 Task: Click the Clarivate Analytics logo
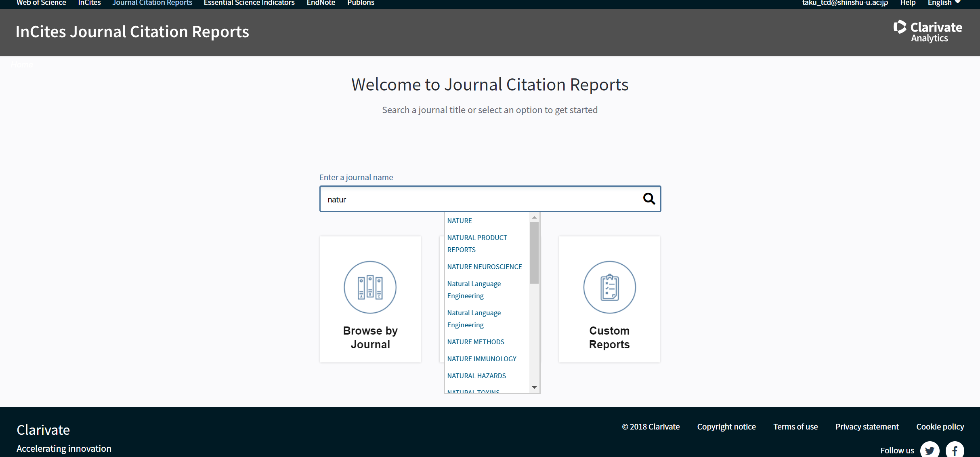[x=928, y=32]
